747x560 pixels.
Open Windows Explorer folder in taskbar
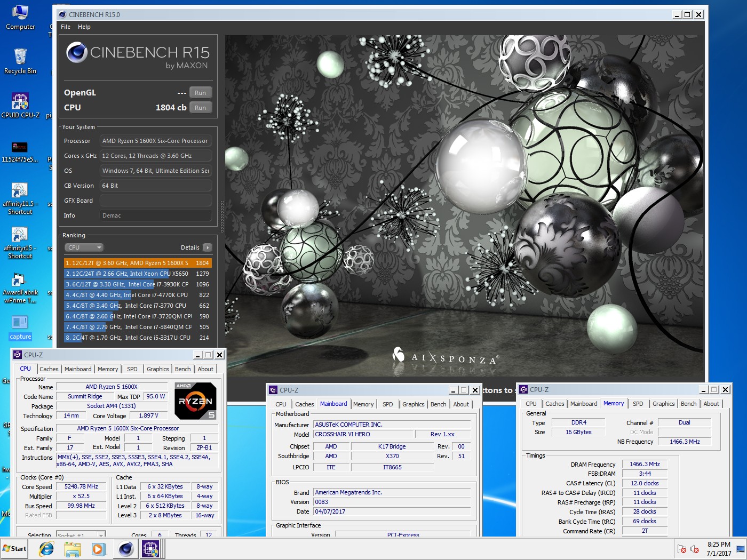click(72, 549)
